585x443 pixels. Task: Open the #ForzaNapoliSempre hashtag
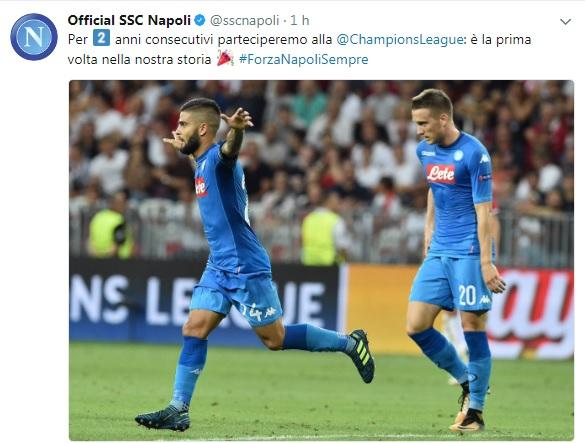(303, 59)
